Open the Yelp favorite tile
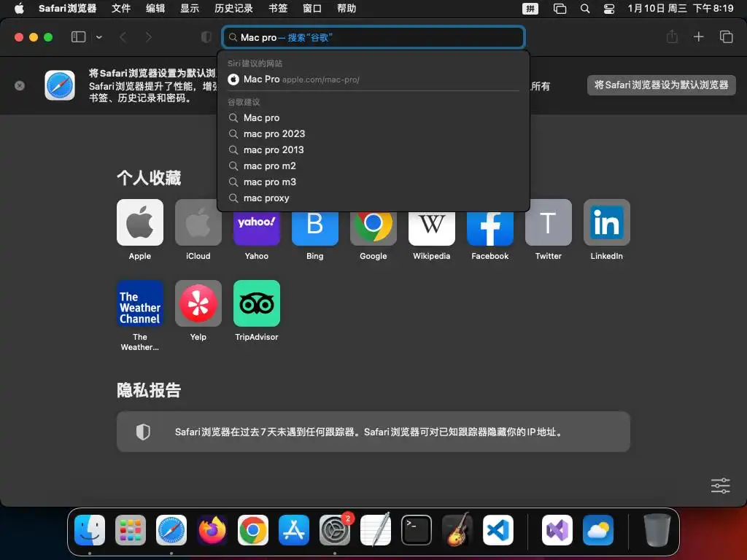 click(x=198, y=303)
